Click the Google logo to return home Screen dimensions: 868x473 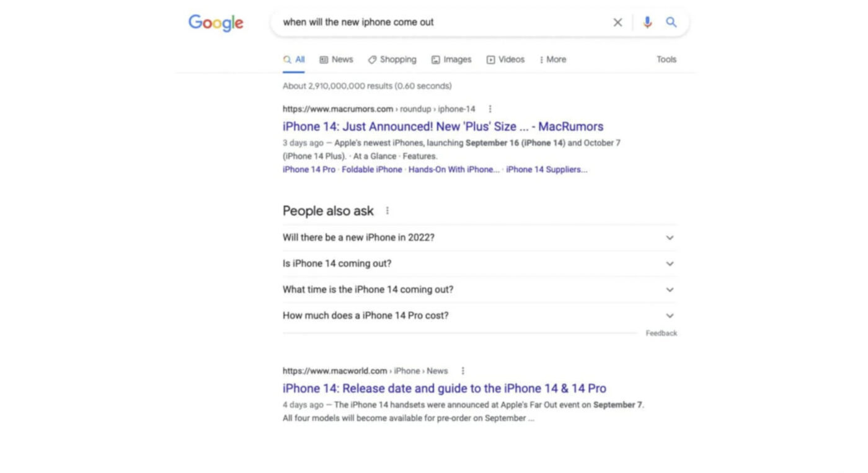pyautogui.click(x=215, y=22)
